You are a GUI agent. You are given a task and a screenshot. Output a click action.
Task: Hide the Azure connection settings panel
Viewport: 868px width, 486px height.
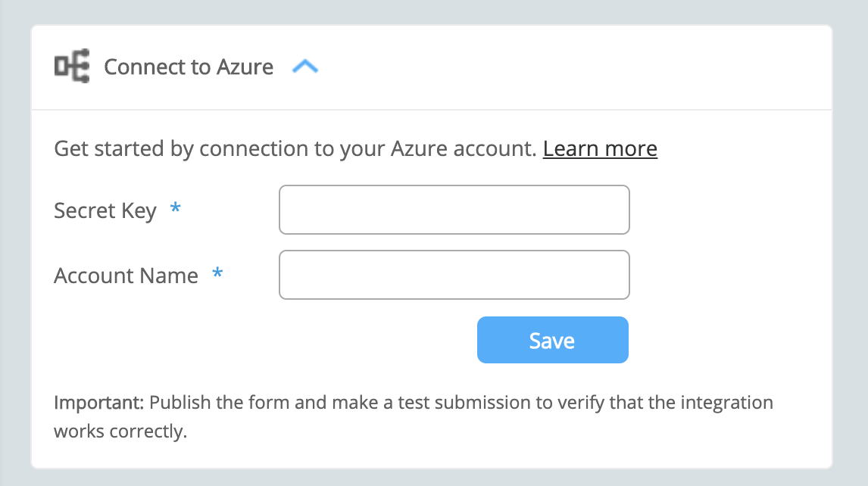307,66
